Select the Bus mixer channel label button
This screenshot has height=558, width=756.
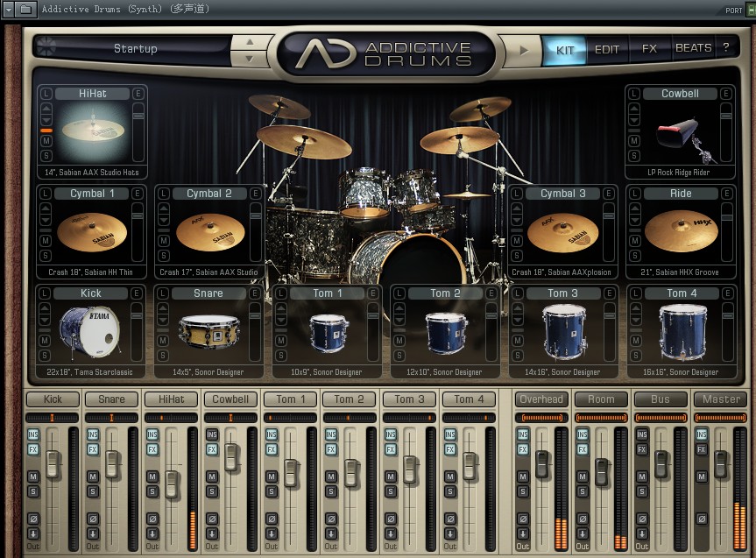click(661, 399)
